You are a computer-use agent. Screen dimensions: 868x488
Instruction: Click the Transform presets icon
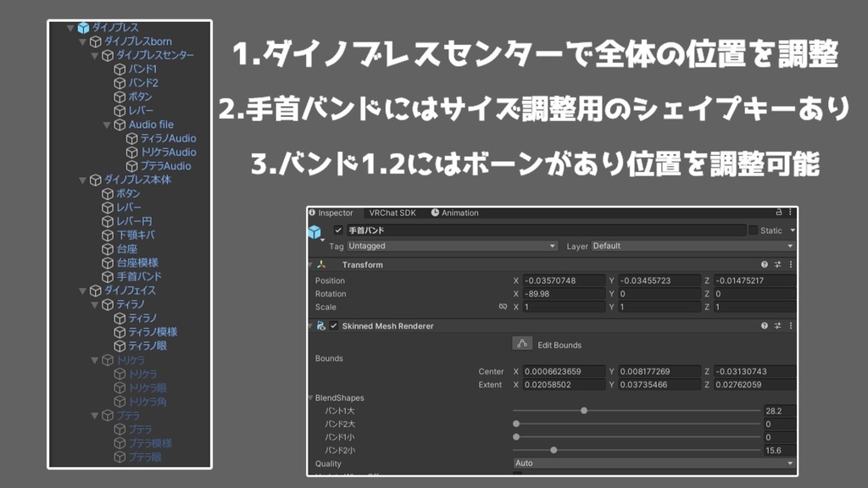pos(777,264)
